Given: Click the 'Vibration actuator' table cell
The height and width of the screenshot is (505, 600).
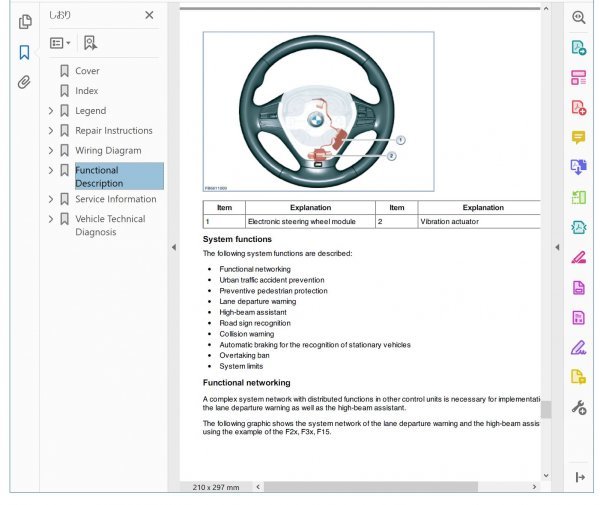Looking at the screenshot, I should (x=479, y=222).
